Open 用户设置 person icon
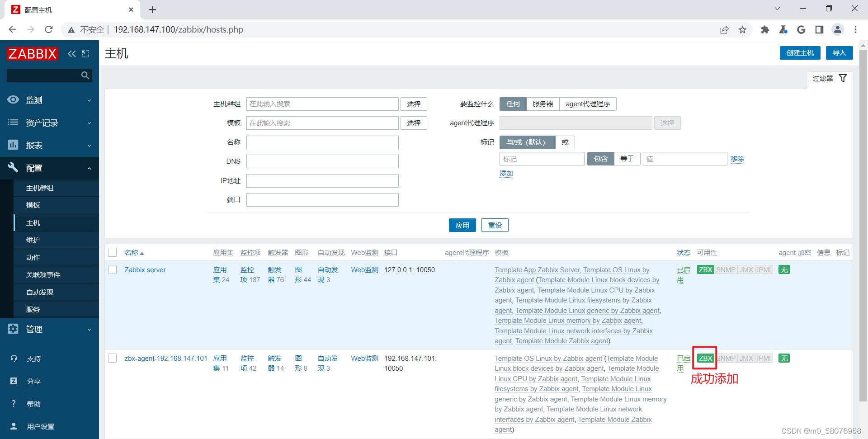This screenshot has width=868, height=439. point(14,426)
